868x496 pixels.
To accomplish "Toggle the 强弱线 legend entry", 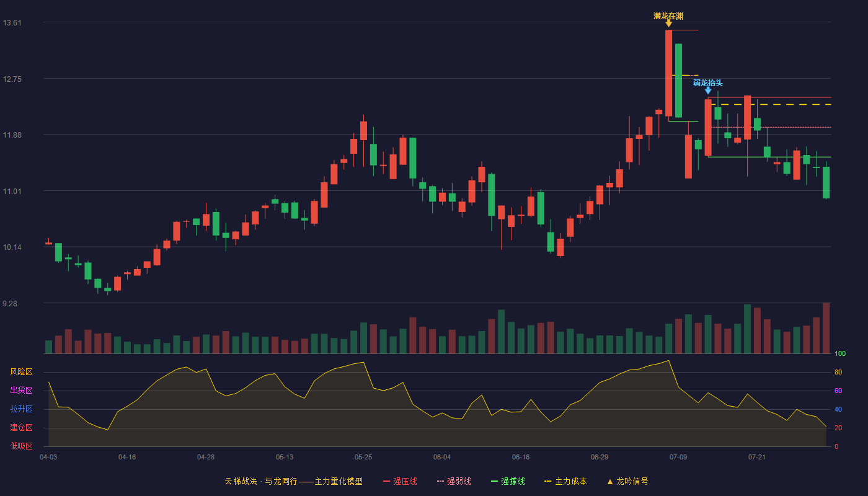I will [454, 481].
